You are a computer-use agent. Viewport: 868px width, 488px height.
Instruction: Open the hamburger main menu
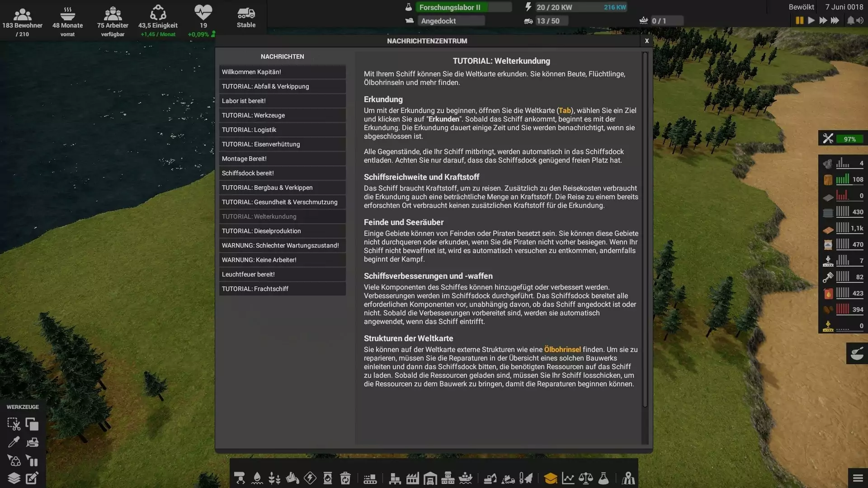click(x=858, y=478)
